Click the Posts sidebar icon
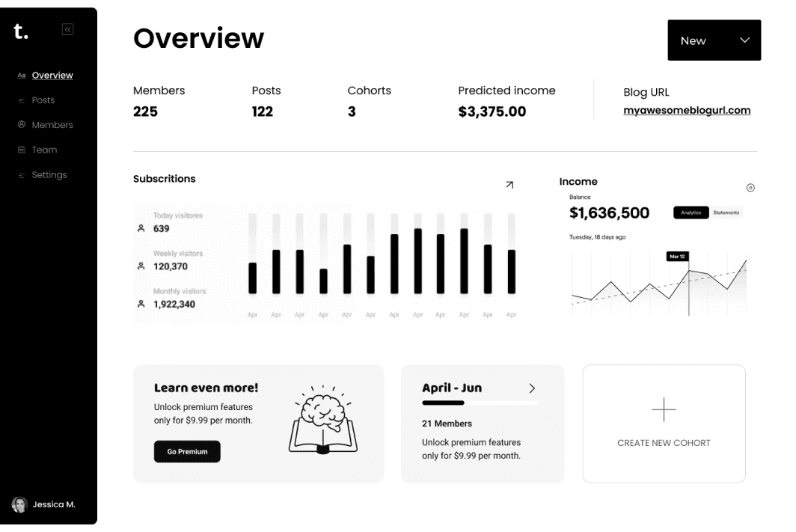 (x=21, y=100)
